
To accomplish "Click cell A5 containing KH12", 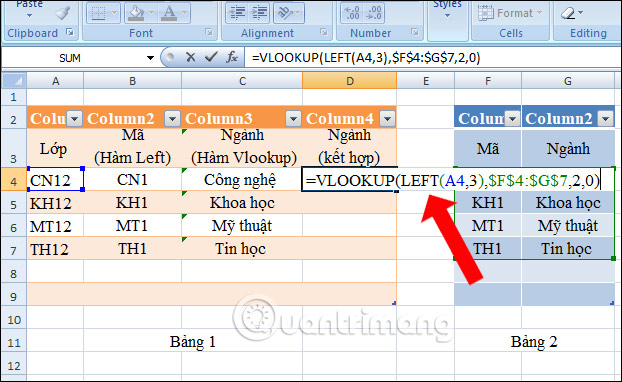I will (x=55, y=203).
